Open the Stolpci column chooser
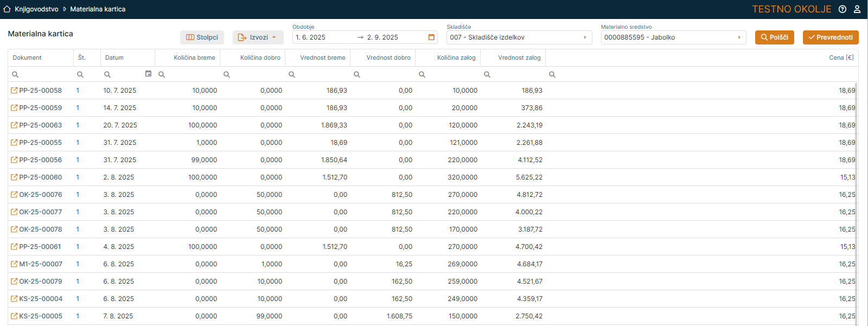Screen dimensions: 868x326 [x=202, y=37]
